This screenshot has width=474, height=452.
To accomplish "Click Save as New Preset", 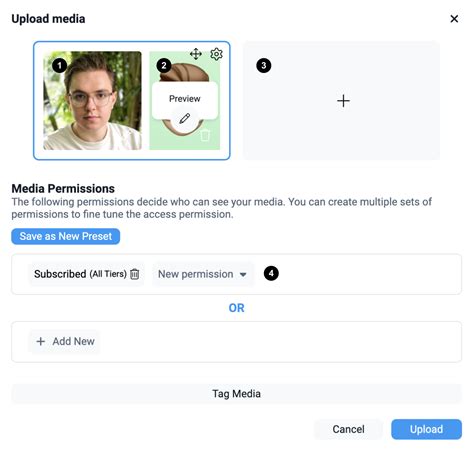I will (66, 236).
